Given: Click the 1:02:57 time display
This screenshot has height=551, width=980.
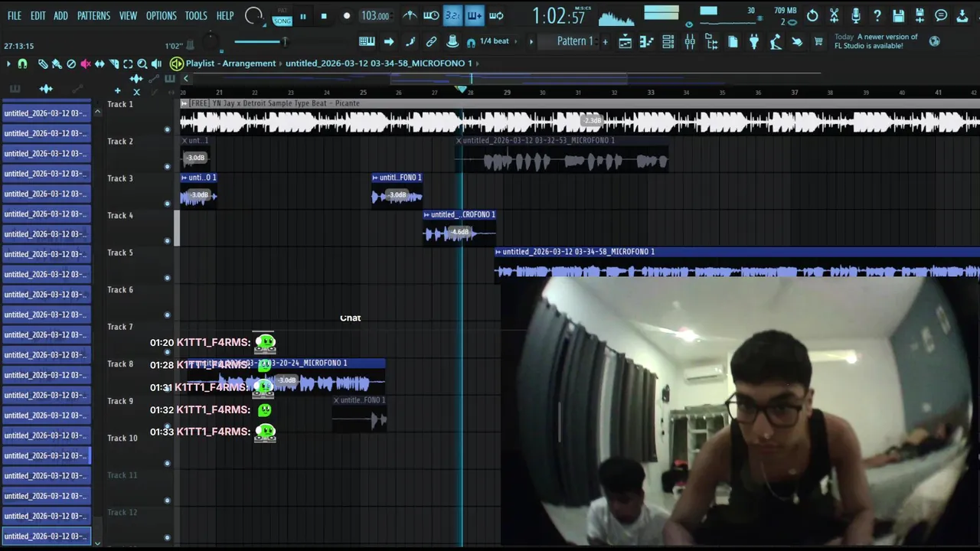Looking at the screenshot, I should pyautogui.click(x=558, y=16).
